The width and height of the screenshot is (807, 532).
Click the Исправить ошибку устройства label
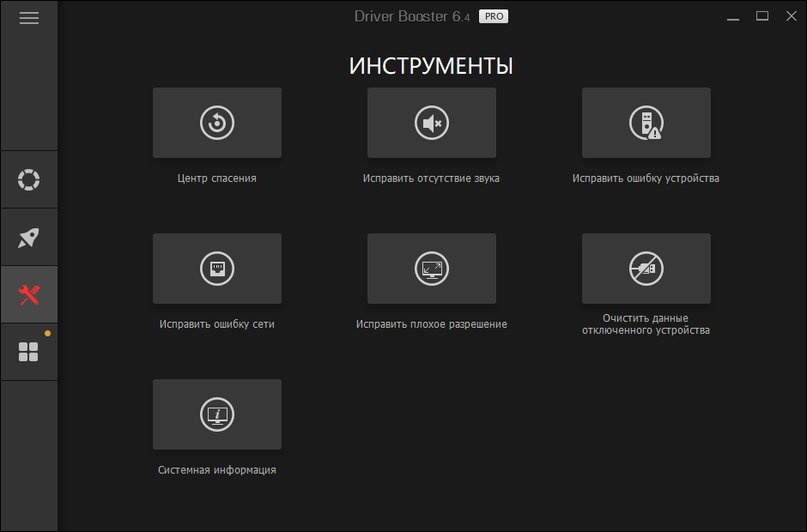pos(646,178)
